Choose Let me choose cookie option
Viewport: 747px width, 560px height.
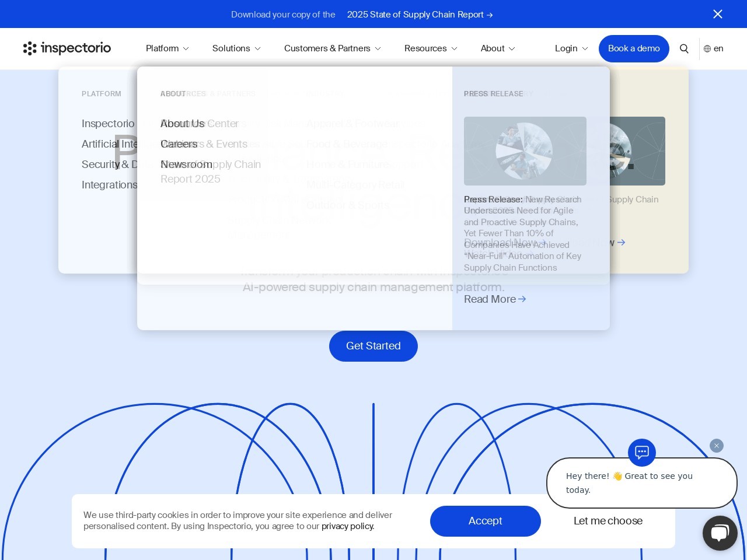click(608, 521)
